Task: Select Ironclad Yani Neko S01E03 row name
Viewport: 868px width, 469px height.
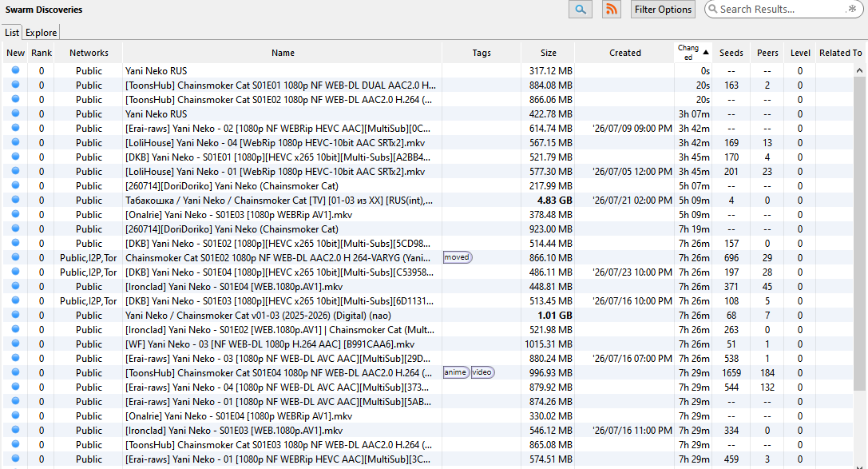Action: coord(234,430)
